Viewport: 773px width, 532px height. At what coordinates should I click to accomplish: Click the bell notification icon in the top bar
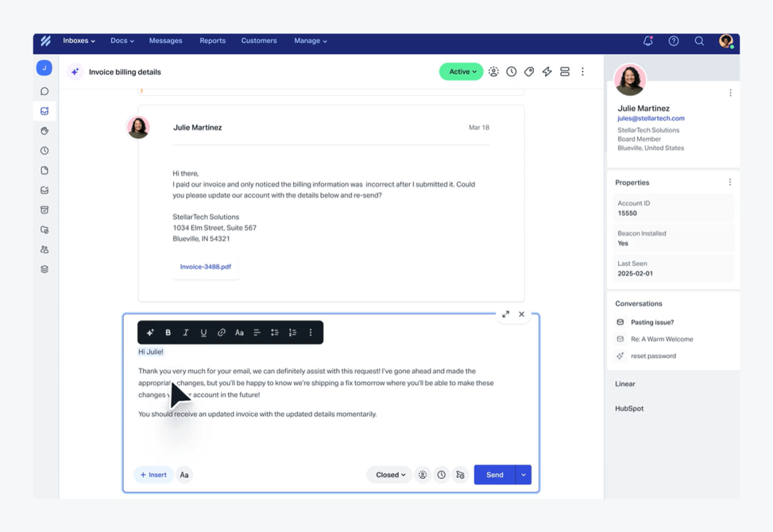648,41
